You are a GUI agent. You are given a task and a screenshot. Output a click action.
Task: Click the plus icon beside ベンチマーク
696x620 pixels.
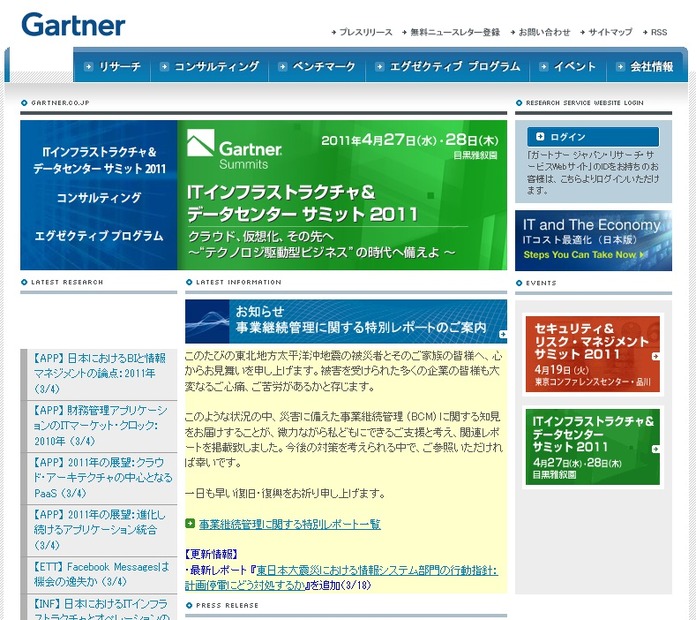pos(282,67)
